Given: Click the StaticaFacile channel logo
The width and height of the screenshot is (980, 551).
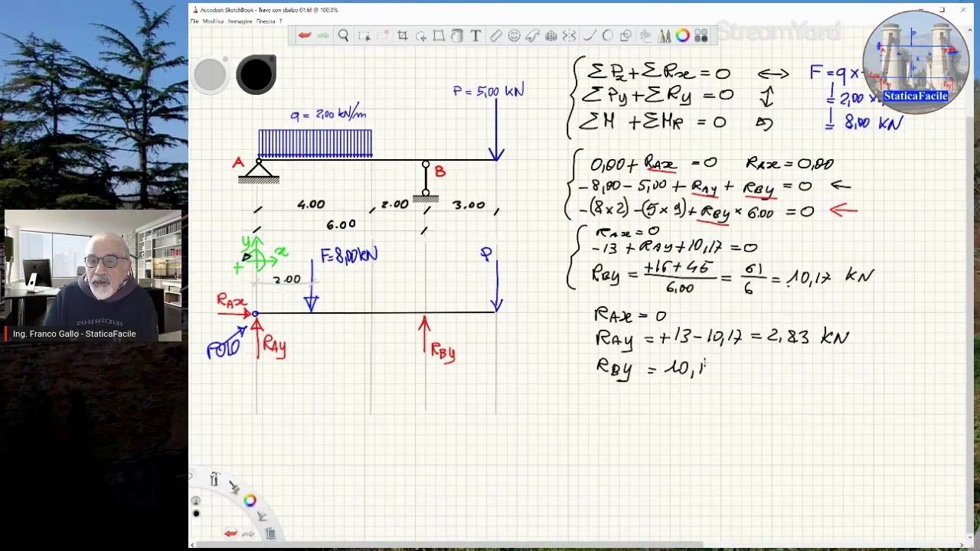Looking at the screenshot, I should [916, 63].
